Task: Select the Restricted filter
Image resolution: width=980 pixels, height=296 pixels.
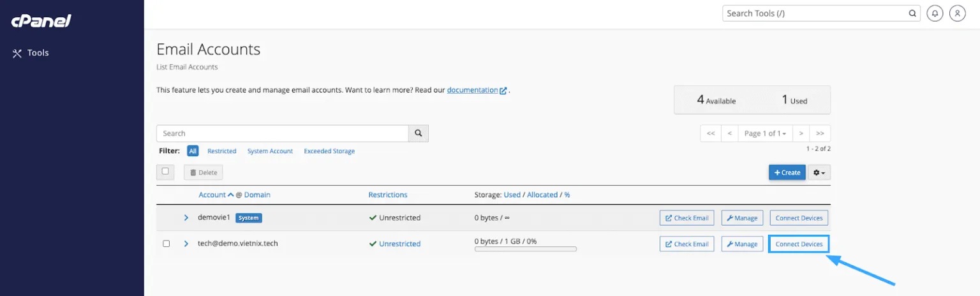Action: 222,151
